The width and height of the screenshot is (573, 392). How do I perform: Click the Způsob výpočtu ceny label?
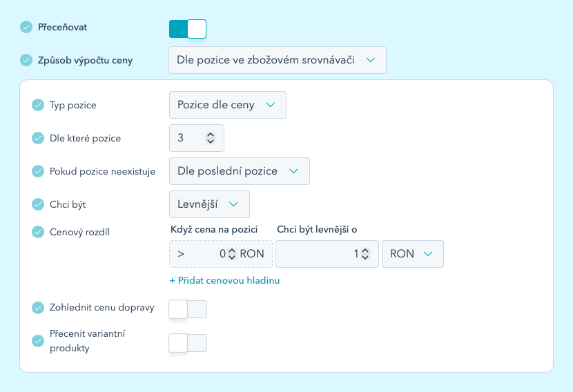[85, 60]
